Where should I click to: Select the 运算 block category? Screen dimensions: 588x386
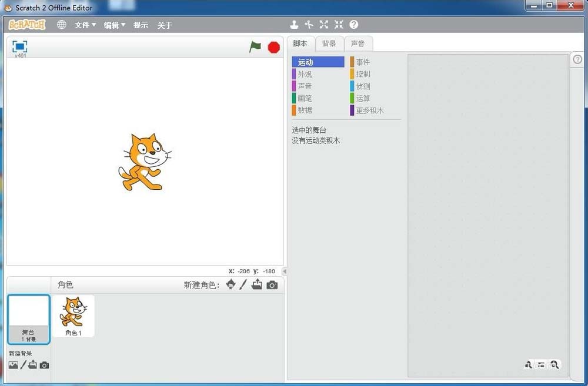click(376, 98)
